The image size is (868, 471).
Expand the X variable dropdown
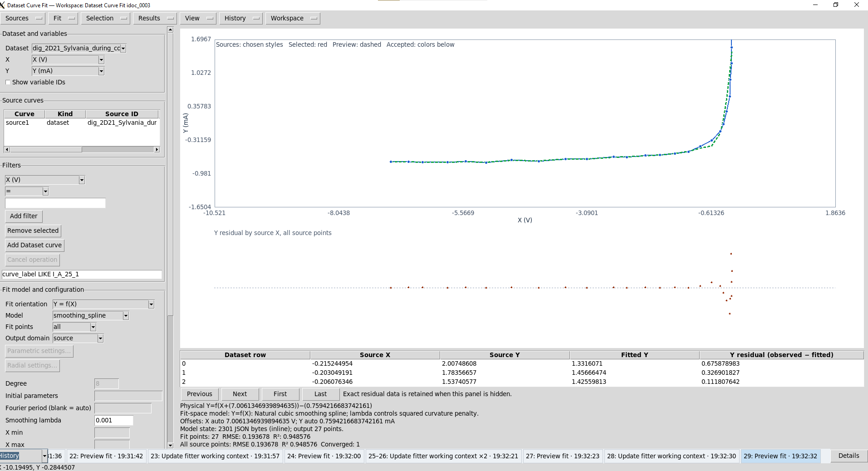pyautogui.click(x=101, y=59)
